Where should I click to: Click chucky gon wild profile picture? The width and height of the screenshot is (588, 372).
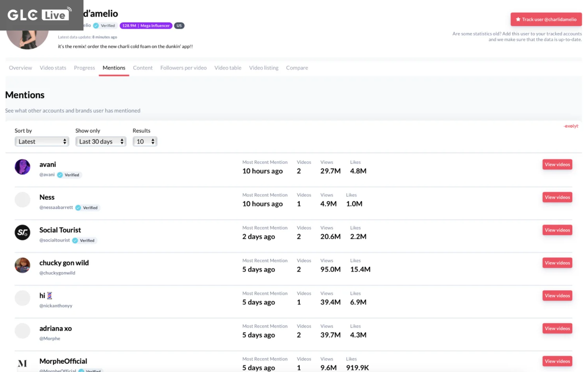[x=22, y=265]
